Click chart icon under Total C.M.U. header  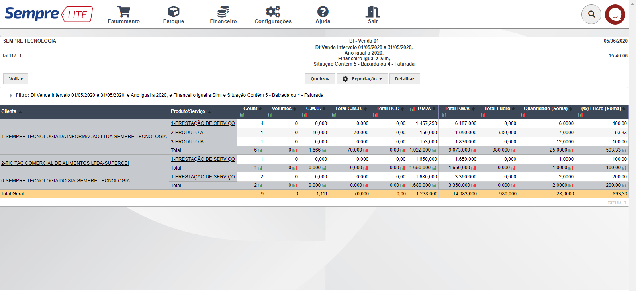point(334,115)
